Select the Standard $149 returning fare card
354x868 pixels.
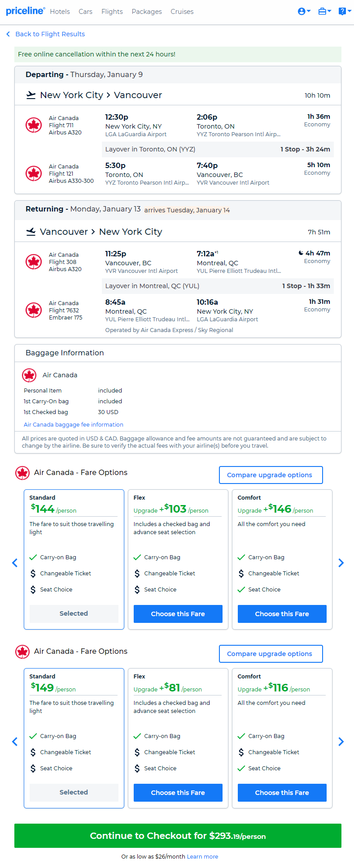point(74,738)
